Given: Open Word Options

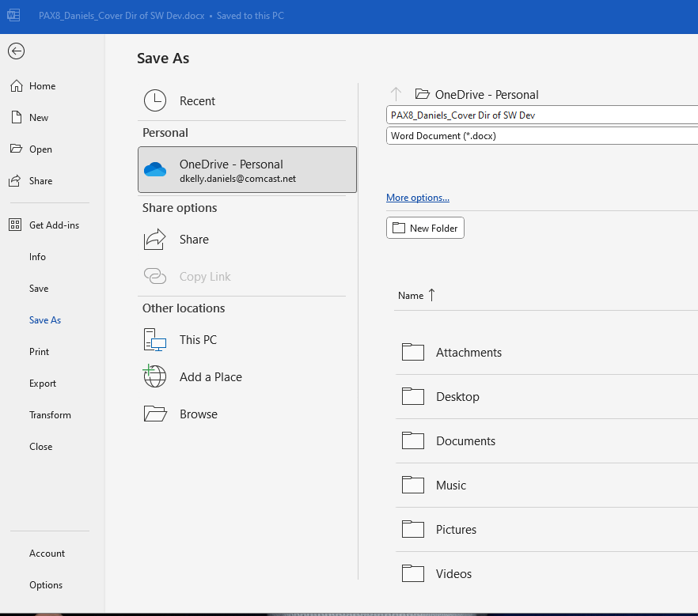Looking at the screenshot, I should pyautogui.click(x=46, y=584).
